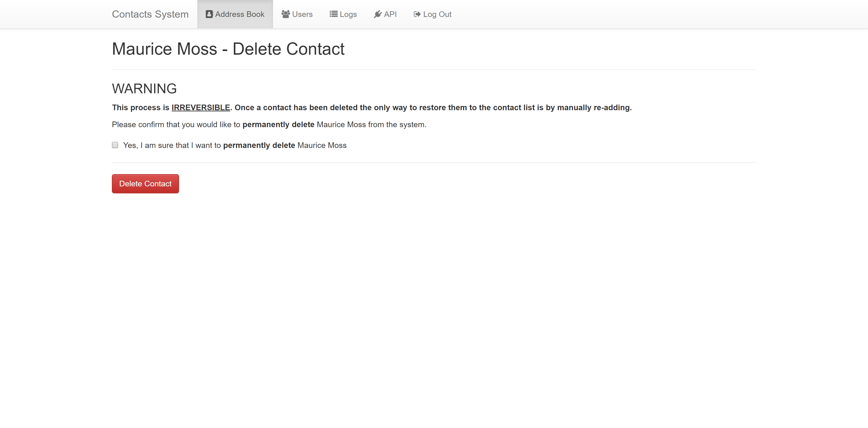The height and width of the screenshot is (428, 868).
Task: Click the Logs list icon
Action: 334,14
